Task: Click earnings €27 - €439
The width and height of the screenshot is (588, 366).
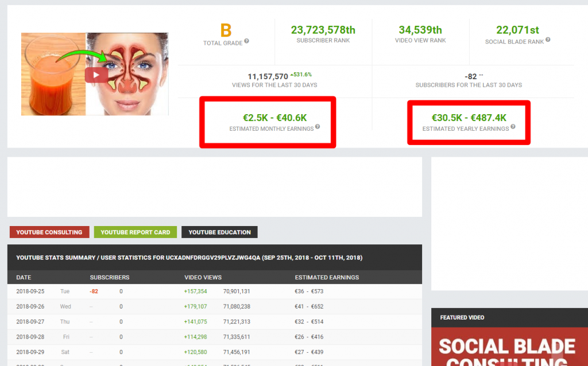Action: 309,352
